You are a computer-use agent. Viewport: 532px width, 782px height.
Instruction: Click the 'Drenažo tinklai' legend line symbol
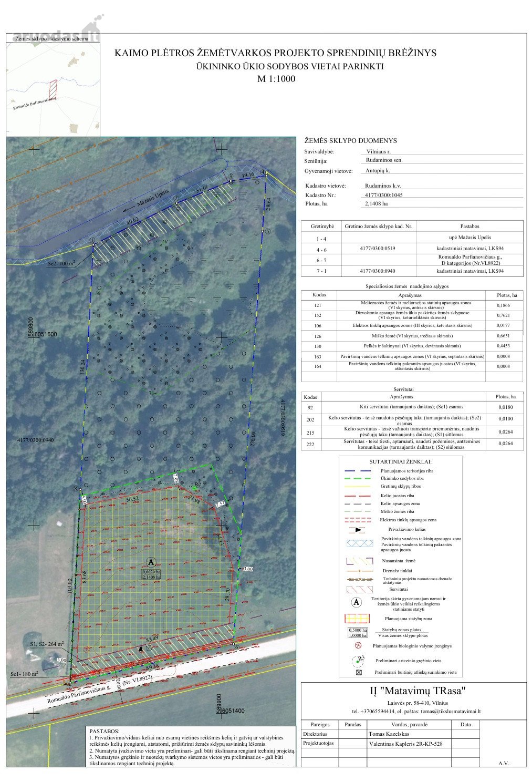(359, 571)
